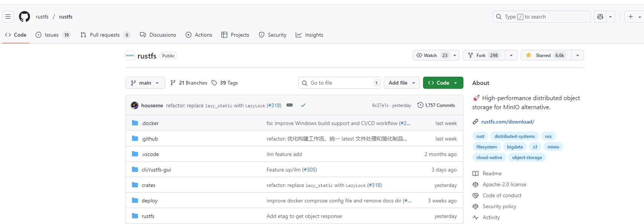Select the distributed-systems topic tag
Image resolution: width=644 pixels, height=224 pixels.
(515, 136)
